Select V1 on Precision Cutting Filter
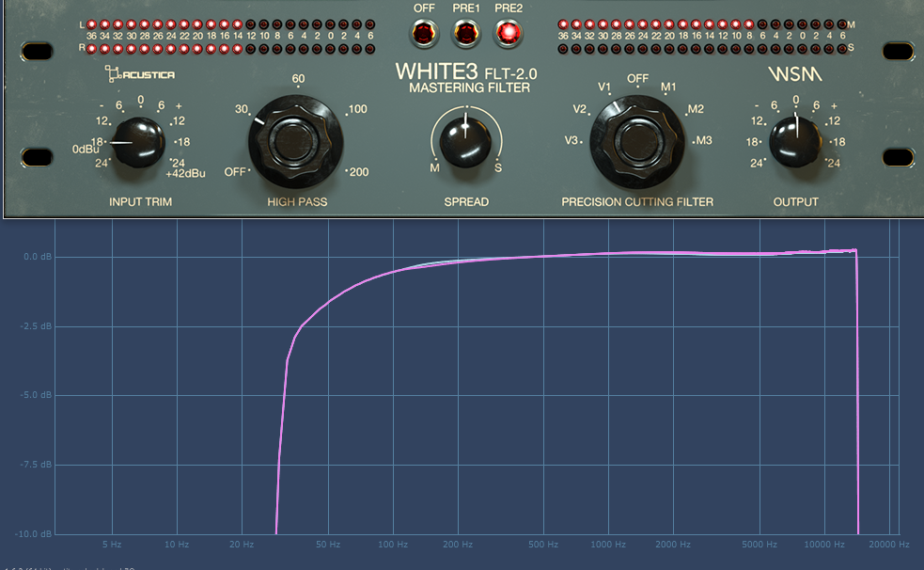Image resolution: width=924 pixels, height=570 pixels. 604,87
